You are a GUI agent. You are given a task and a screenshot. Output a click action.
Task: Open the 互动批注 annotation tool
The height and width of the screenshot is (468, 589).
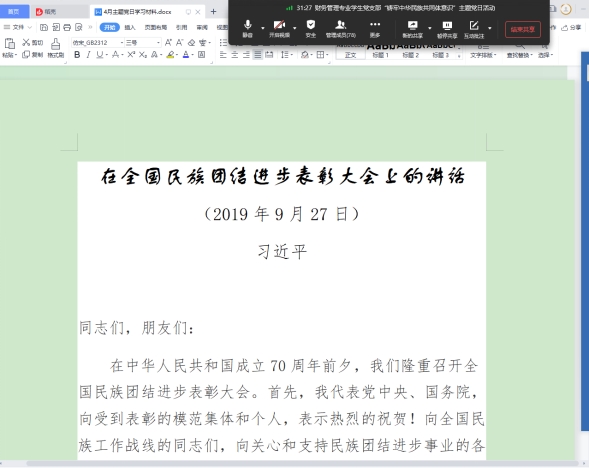[474, 29]
